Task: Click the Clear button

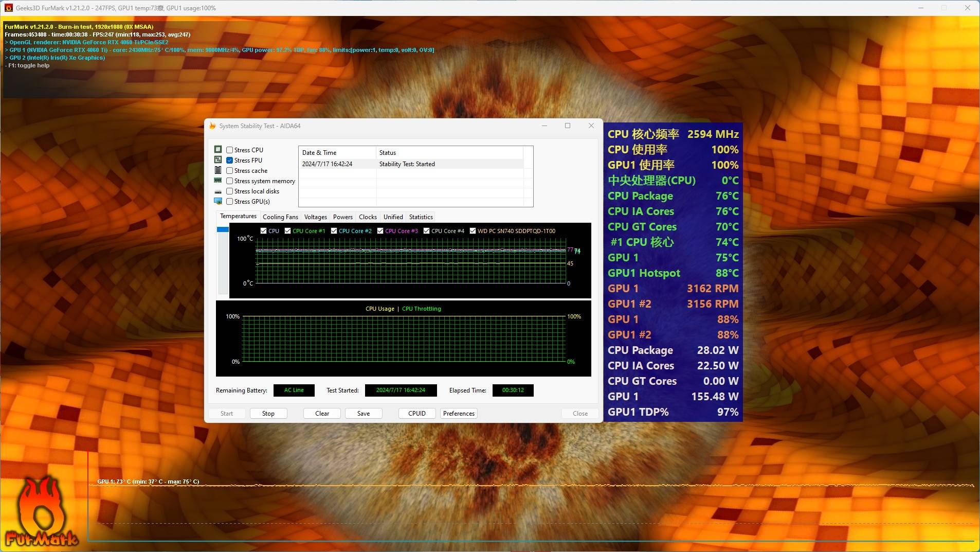Action: click(322, 414)
